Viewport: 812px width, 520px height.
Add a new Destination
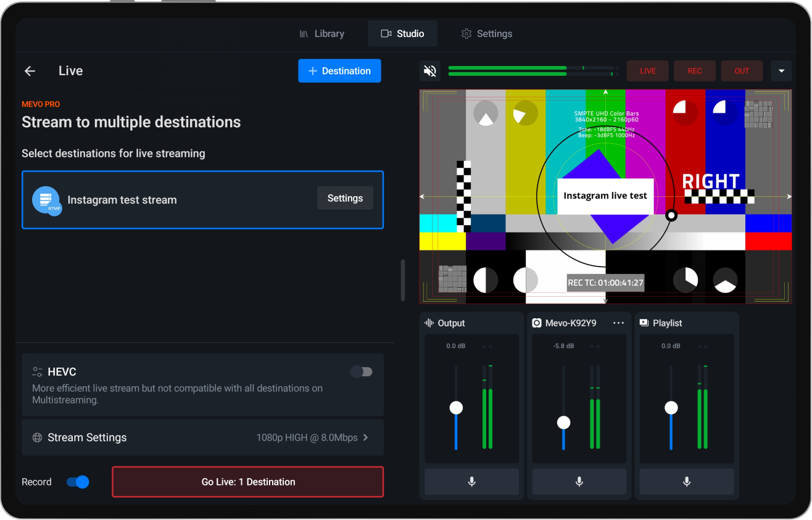pyautogui.click(x=339, y=70)
